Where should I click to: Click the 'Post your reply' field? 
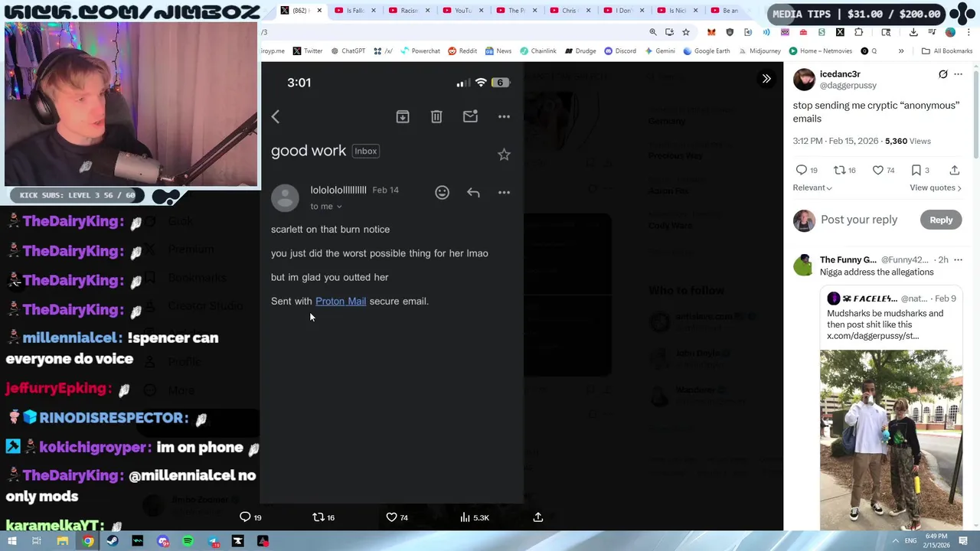(859, 220)
